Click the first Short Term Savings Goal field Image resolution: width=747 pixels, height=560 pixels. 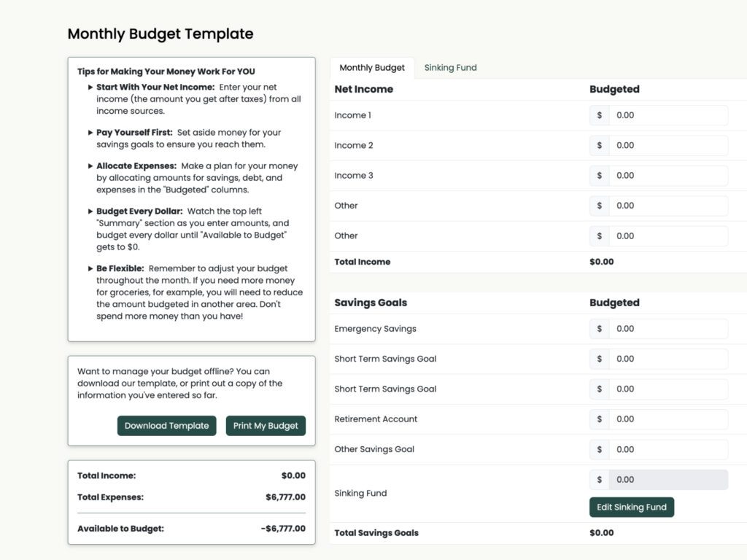668,359
